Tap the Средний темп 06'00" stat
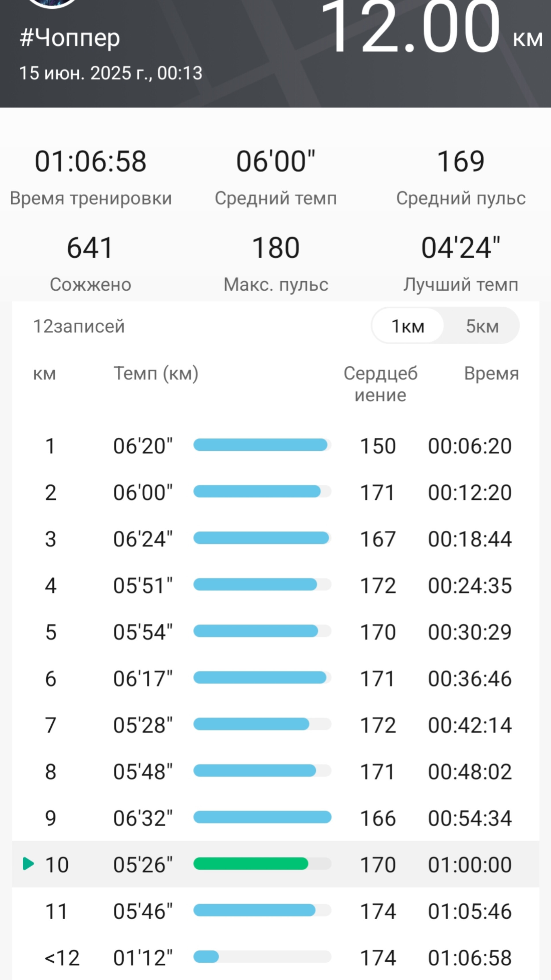The image size is (551, 980). (x=276, y=177)
